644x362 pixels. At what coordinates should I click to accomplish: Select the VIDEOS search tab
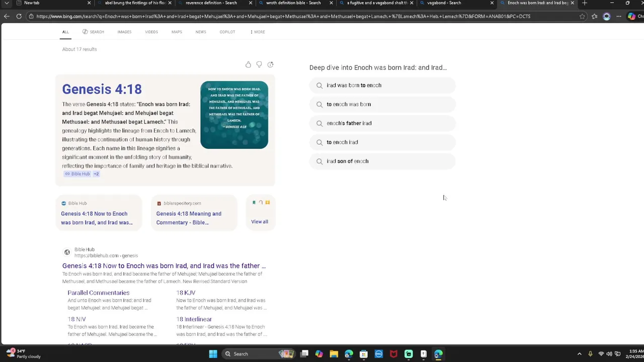151,32
